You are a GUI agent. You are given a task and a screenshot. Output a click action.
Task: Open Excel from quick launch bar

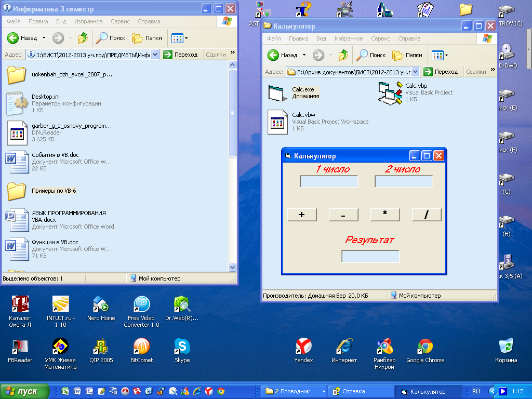coord(65,392)
